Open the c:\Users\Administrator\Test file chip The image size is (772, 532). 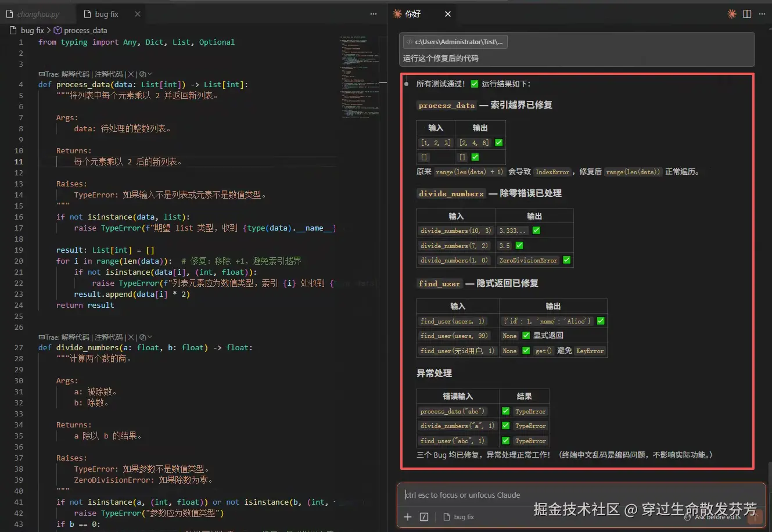(455, 42)
